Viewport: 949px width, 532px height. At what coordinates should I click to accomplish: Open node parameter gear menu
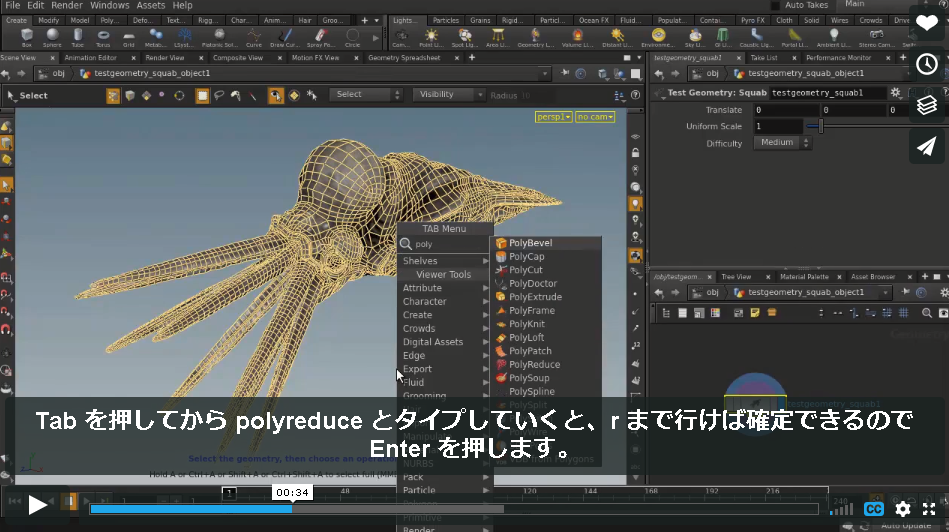(895, 93)
